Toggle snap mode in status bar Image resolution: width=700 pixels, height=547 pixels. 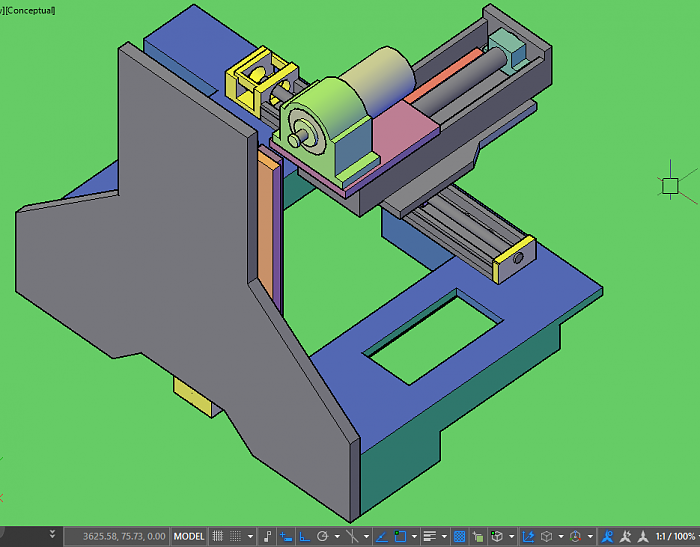tap(235, 536)
